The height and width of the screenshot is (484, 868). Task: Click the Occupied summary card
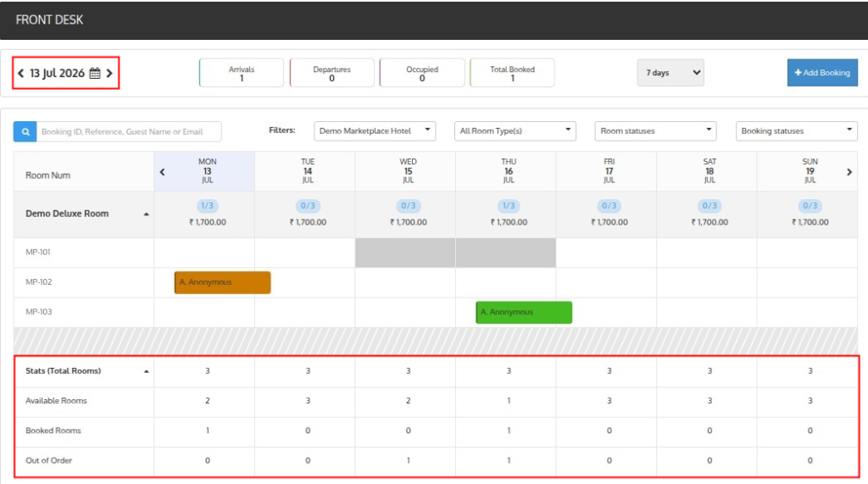(x=422, y=73)
